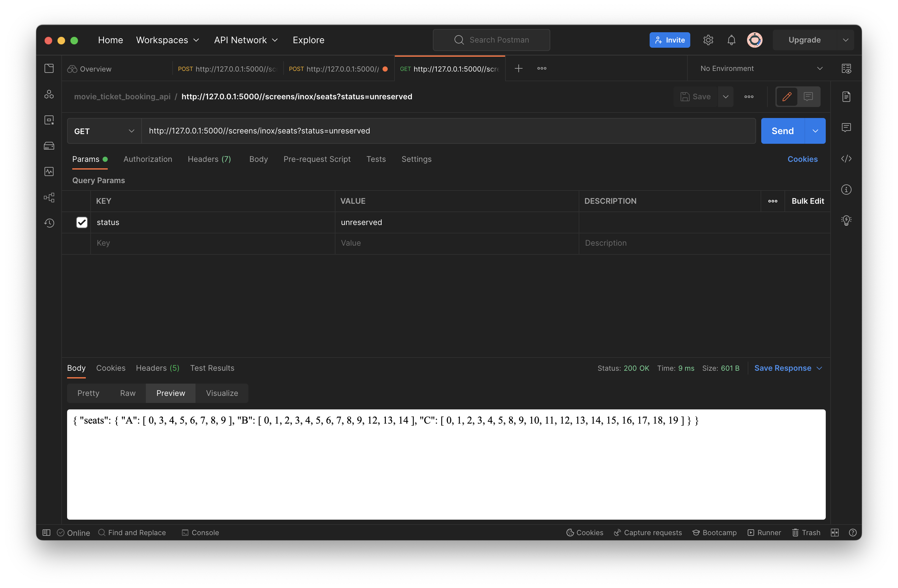Open Collections in the left sidebar
Viewport: 898px width, 588px height.
[49, 68]
